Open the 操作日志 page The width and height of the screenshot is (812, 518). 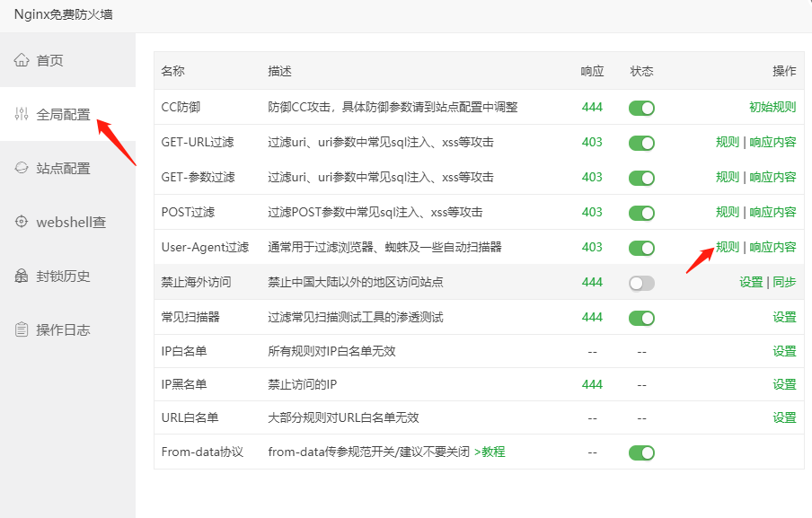point(61,329)
